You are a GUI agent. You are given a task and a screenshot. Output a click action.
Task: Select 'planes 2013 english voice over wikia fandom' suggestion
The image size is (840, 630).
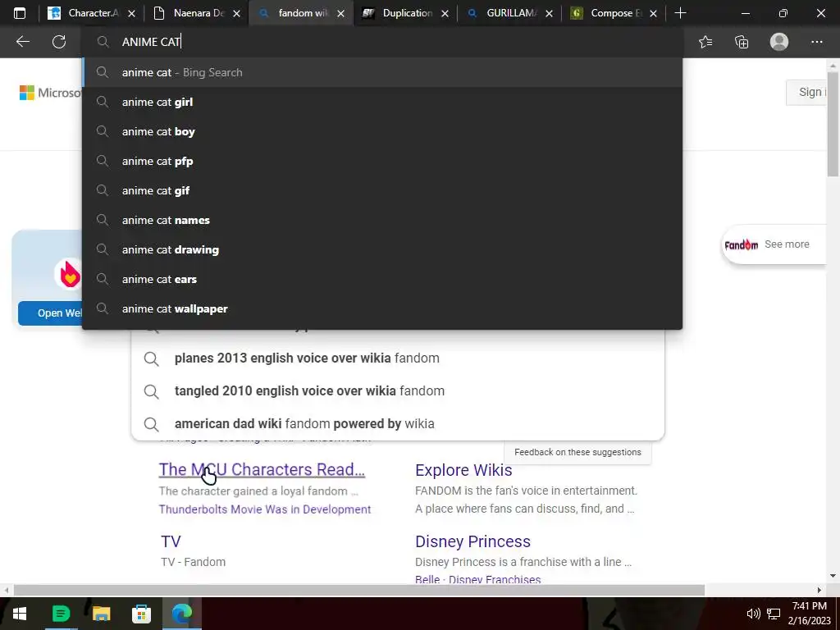pyautogui.click(x=398, y=358)
